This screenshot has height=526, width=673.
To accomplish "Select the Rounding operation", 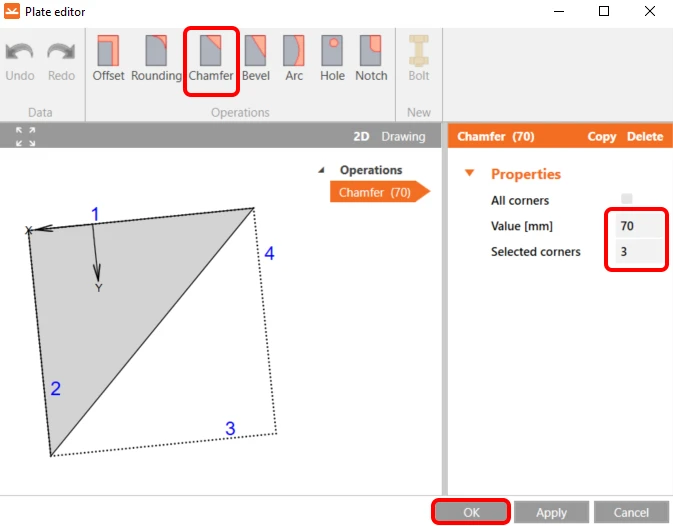I will click(x=156, y=58).
